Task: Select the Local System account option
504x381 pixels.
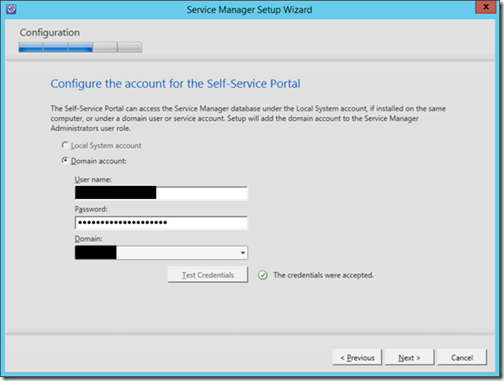Action: point(65,145)
